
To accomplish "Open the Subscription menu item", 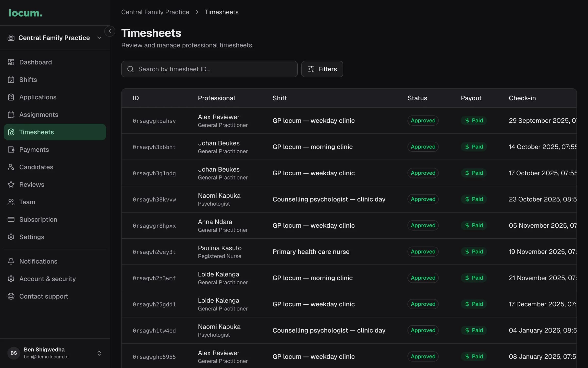I will pyautogui.click(x=55, y=220).
